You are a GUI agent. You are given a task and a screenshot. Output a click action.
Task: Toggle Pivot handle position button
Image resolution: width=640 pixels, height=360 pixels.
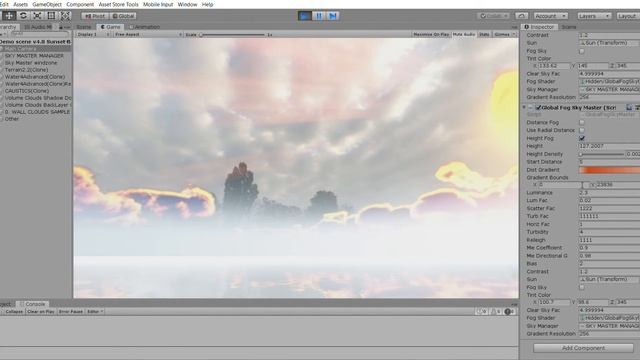point(95,16)
